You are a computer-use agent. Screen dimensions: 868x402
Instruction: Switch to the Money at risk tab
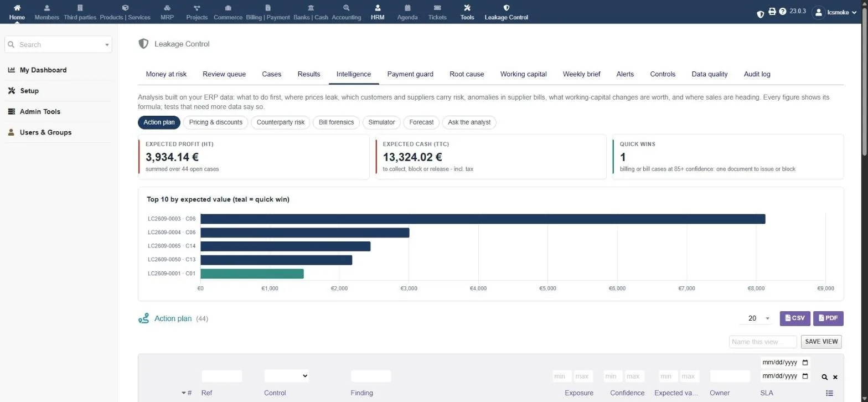(166, 74)
